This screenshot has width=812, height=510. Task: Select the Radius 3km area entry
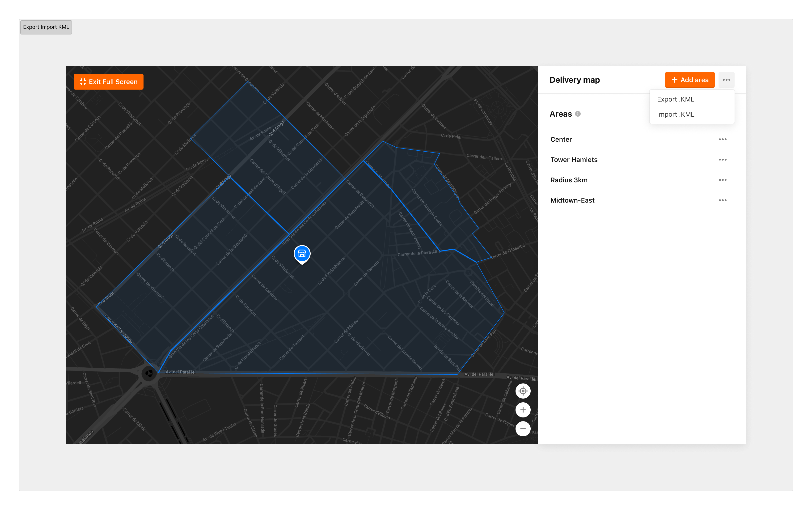click(569, 180)
